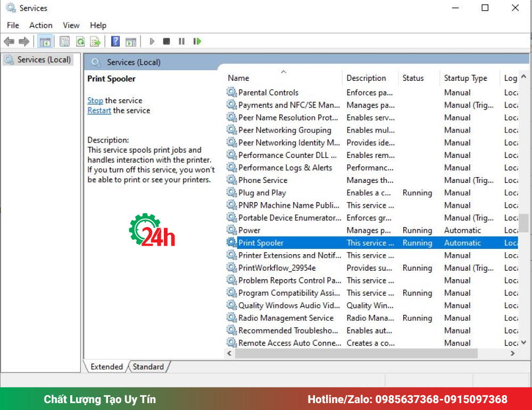Click Running status of Plug and Play

pos(417,193)
